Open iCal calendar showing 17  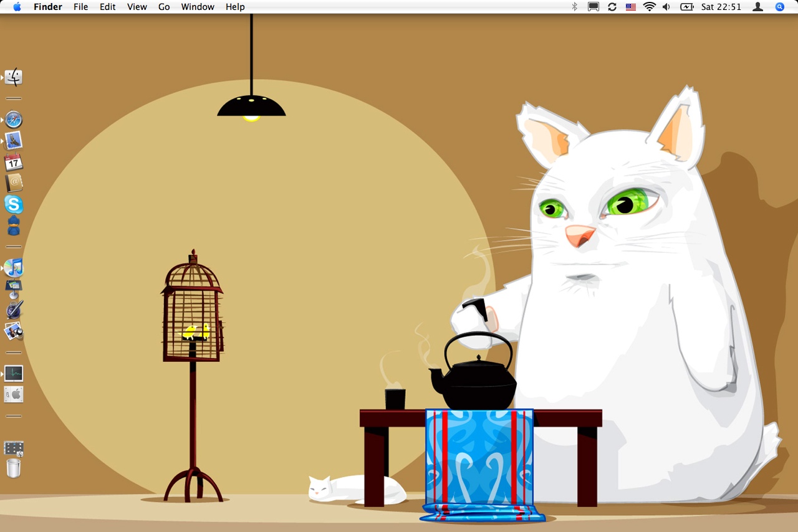[14, 162]
